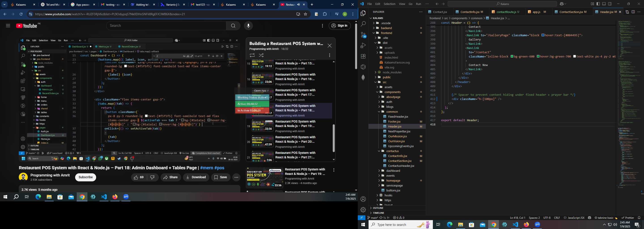Reload the Chrome page
The width and height of the screenshot is (644, 229).
(x=21, y=14)
